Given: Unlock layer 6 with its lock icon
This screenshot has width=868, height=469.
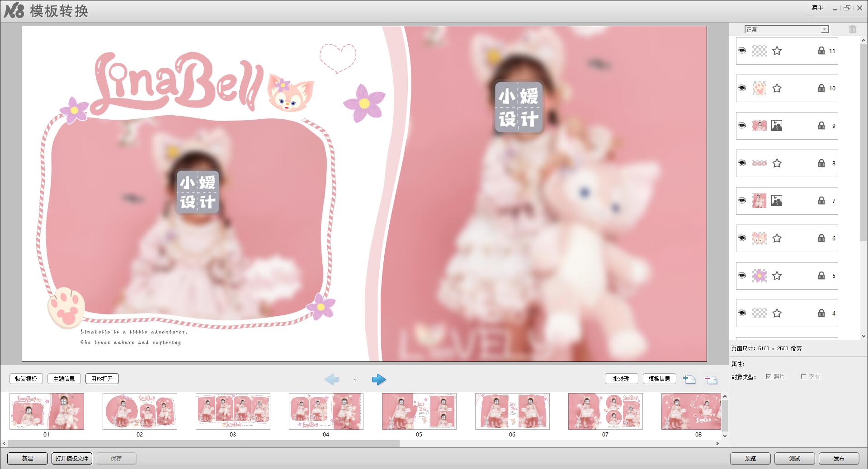Looking at the screenshot, I should 821,238.
